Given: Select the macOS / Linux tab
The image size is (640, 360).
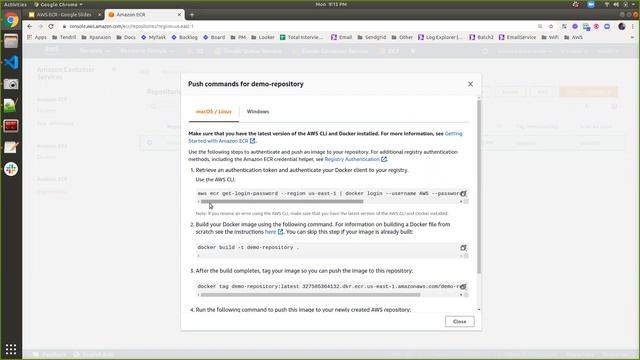Looking at the screenshot, I should (x=213, y=111).
